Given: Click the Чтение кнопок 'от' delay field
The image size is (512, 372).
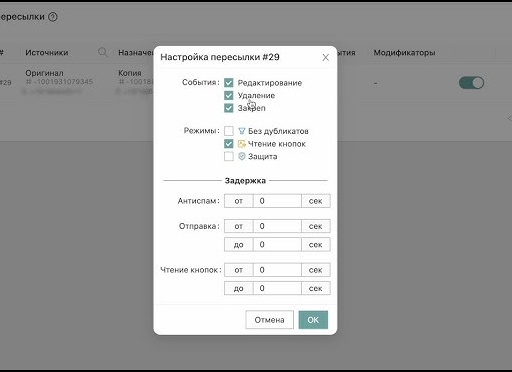Looking at the screenshot, I should pyautogui.click(x=277, y=270).
